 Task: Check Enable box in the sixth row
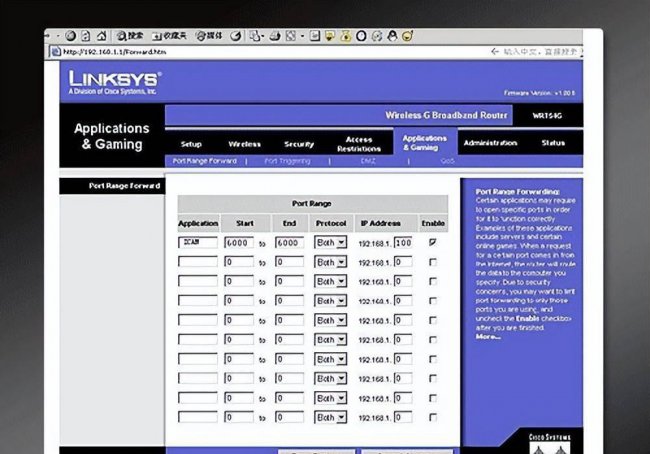click(x=433, y=340)
